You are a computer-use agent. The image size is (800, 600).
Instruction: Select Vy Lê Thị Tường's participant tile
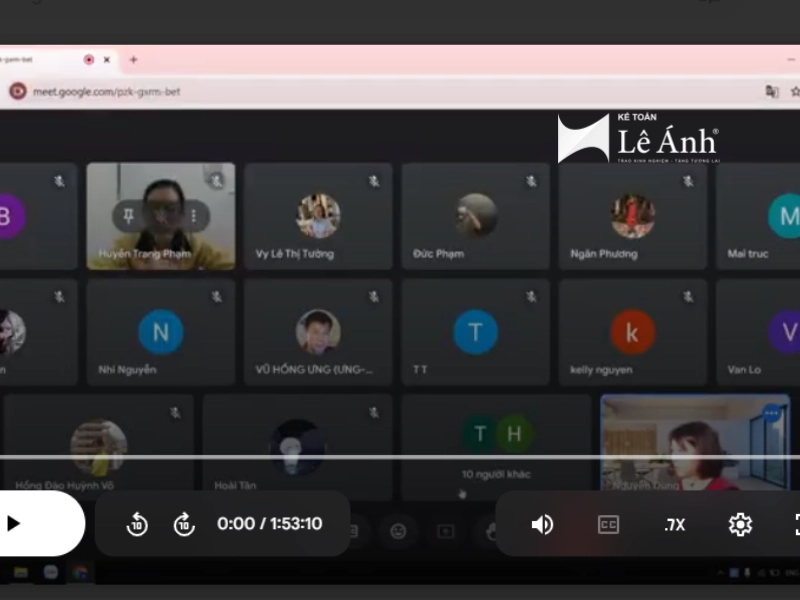(318, 217)
